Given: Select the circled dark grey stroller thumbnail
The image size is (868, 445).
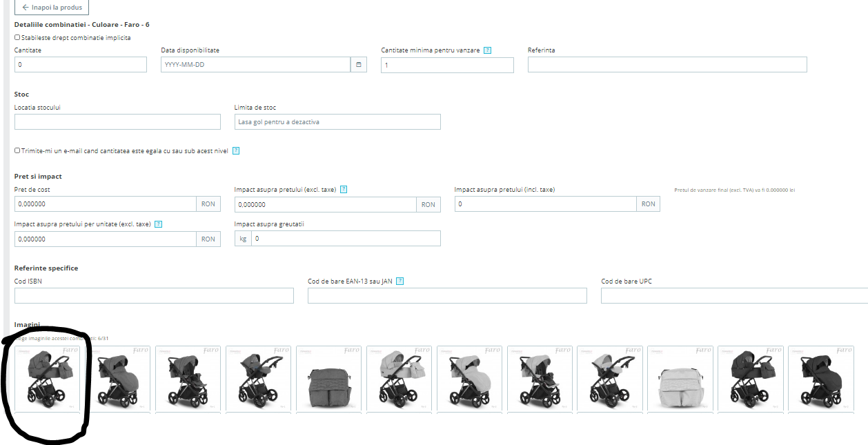Looking at the screenshot, I should pyautogui.click(x=48, y=379).
